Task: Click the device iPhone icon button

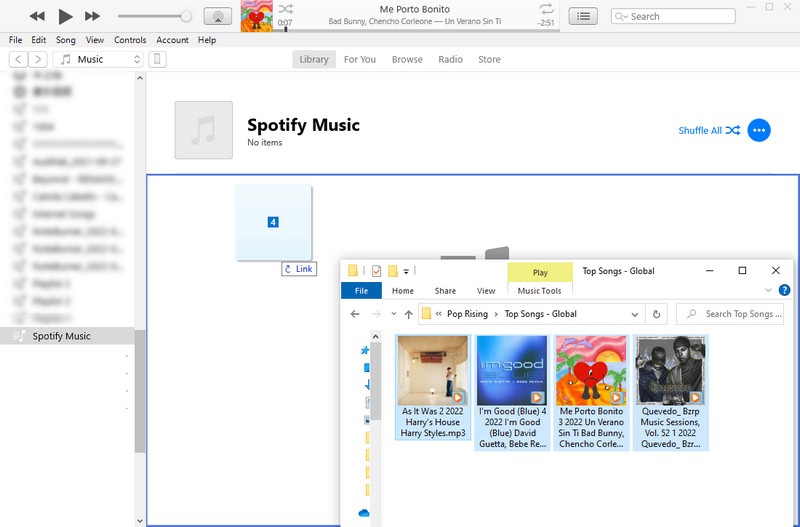Action: 157,59
